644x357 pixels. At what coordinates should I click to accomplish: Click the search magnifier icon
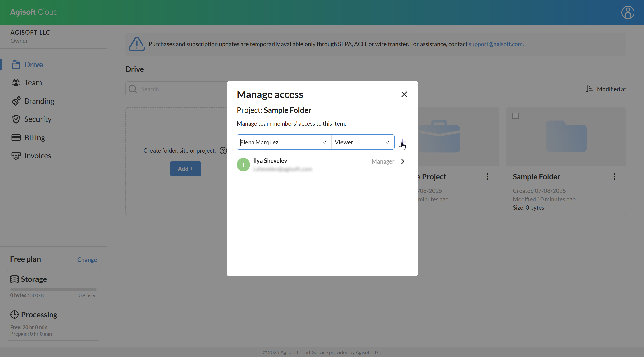[x=133, y=89]
